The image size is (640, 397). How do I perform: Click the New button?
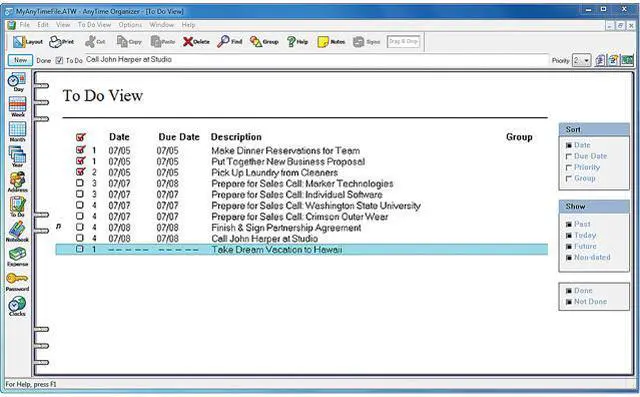(x=20, y=60)
